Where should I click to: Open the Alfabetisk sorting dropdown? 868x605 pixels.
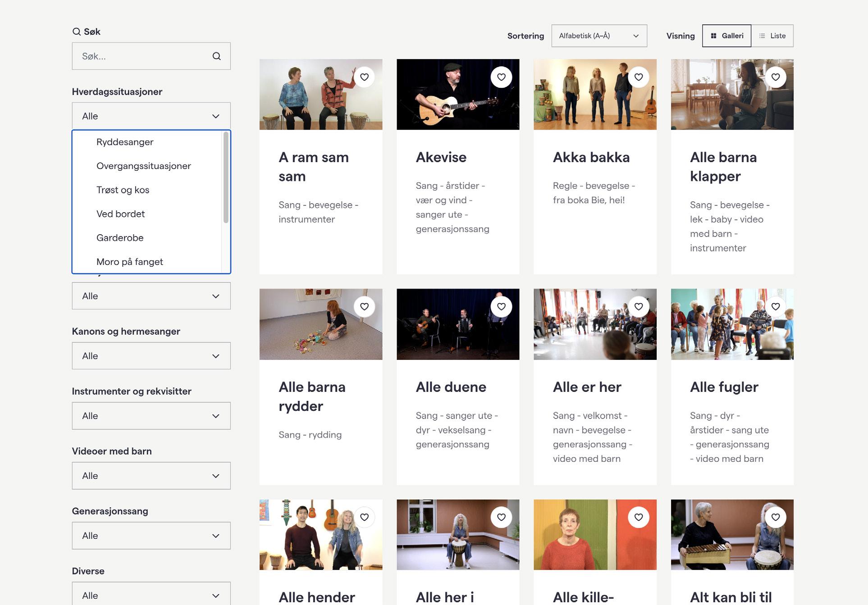(x=599, y=36)
